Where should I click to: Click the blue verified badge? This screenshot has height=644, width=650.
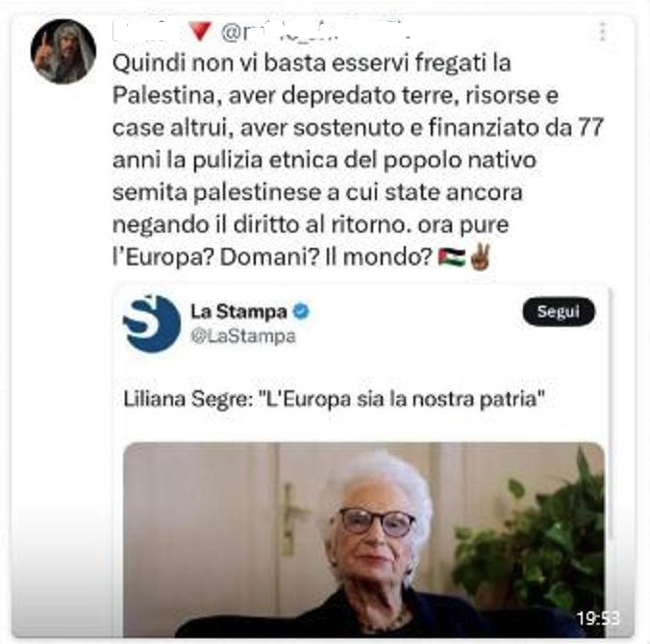coord(301,311)
